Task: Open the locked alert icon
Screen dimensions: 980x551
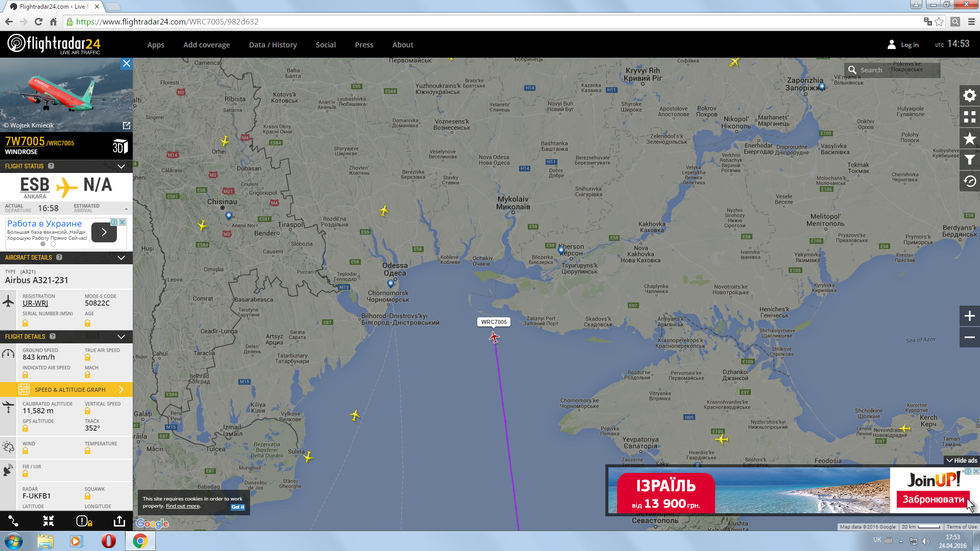Action: tap(84, 521)
